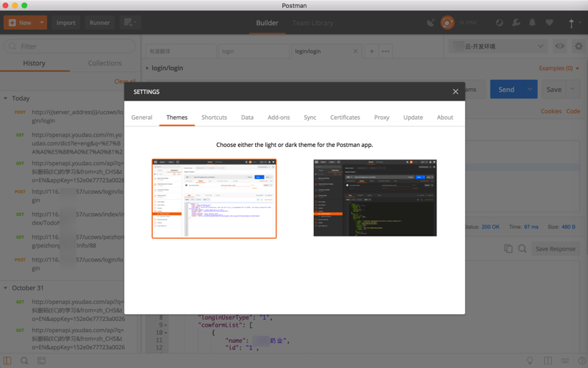Switch to the Collections sidebar tab
This screenshot has width=588, height=368.
[104, 63]
